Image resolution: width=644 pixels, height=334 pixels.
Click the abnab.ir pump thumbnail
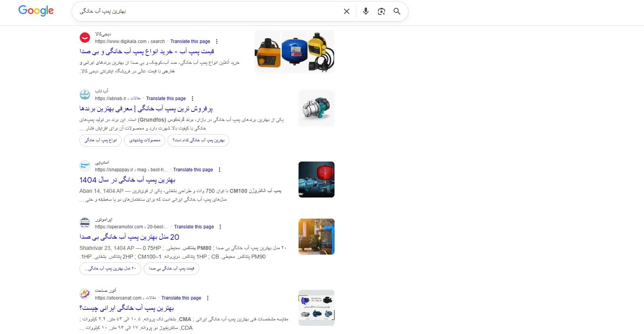pyautogui.click(x=317, y=108)
